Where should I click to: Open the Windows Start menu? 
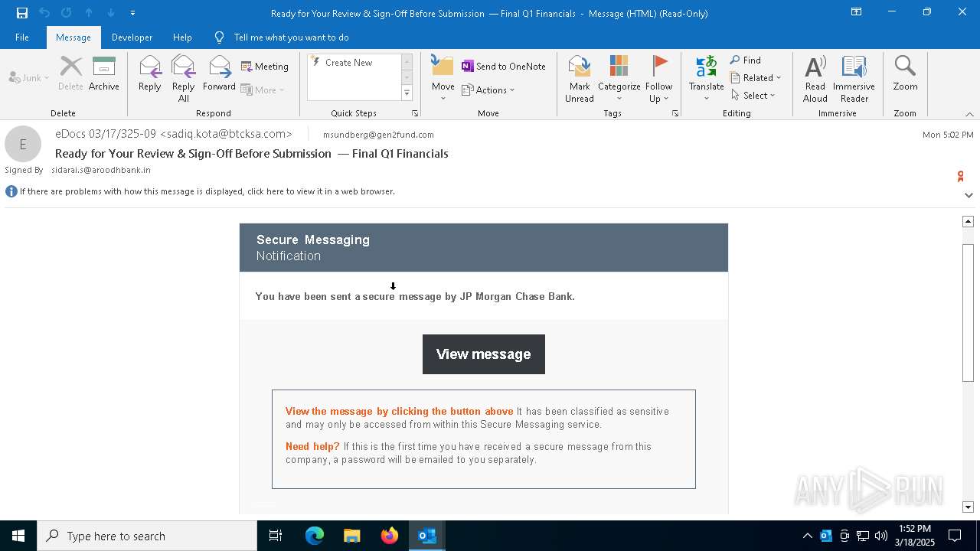click(18, 536)
